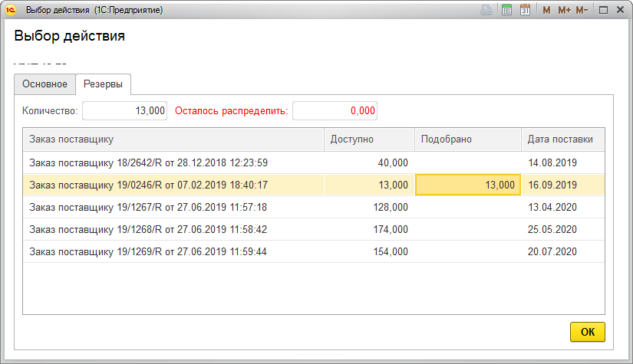Edit the highlighted Подобрано cell with 13,000
The height and width of the screenshot is (364, 633).
468,185
